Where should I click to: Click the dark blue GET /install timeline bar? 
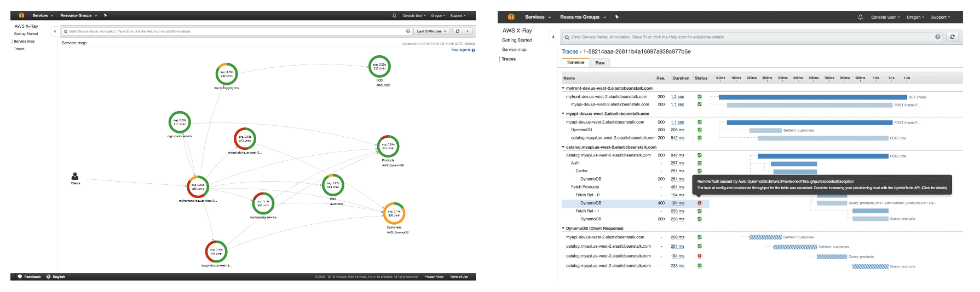pyautogui.click(x=812, y=97)
